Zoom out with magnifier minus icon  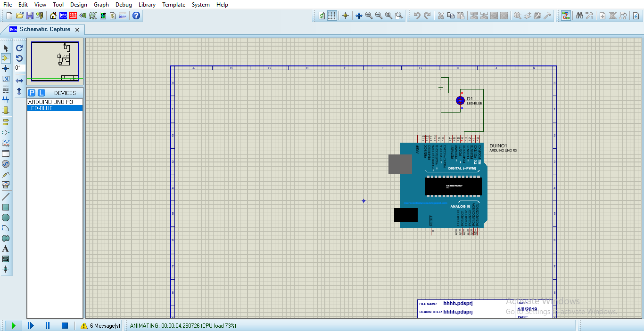point(379,16)
